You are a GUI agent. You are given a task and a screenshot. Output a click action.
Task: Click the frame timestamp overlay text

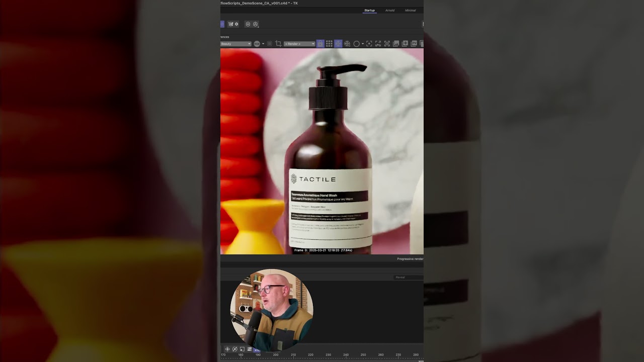[x=323, y=250]
